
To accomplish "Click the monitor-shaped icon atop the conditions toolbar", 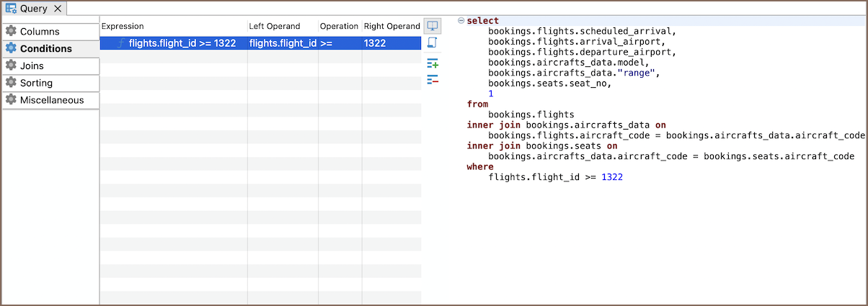I will 433,26.
